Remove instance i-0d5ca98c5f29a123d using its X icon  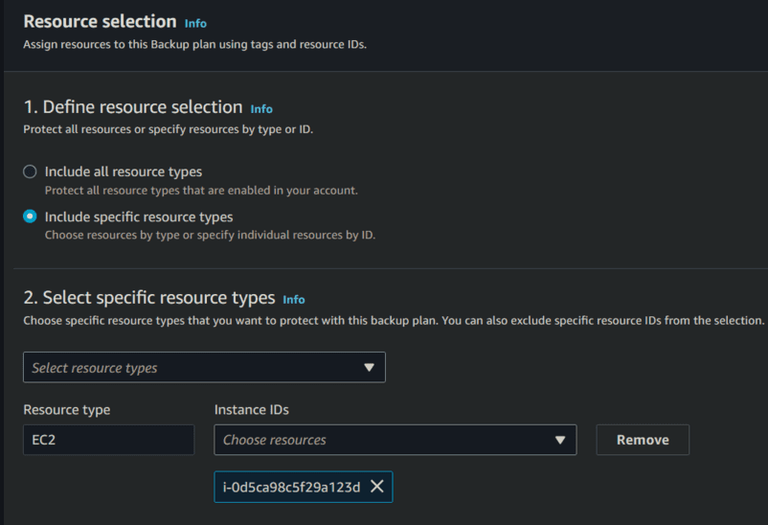click(377, 486)
